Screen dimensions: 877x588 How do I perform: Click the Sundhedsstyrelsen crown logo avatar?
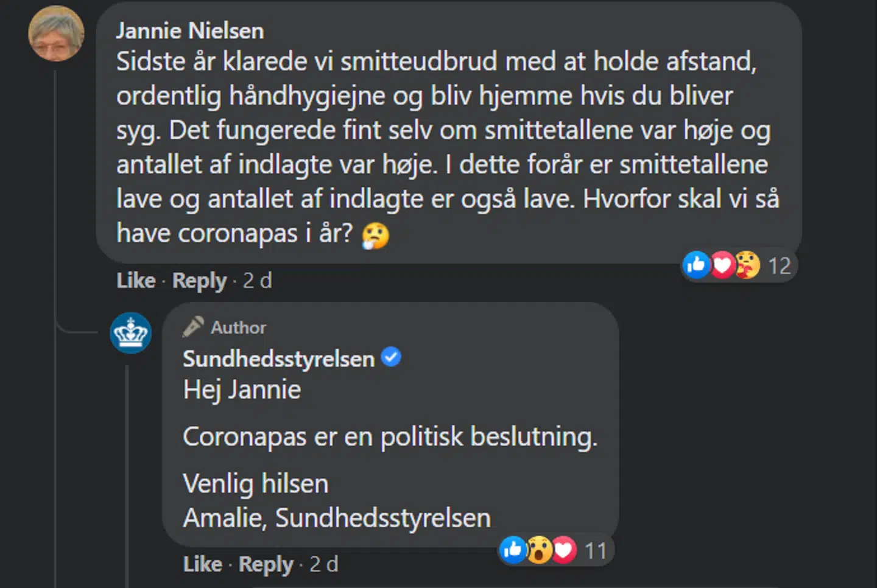[130, 332]
